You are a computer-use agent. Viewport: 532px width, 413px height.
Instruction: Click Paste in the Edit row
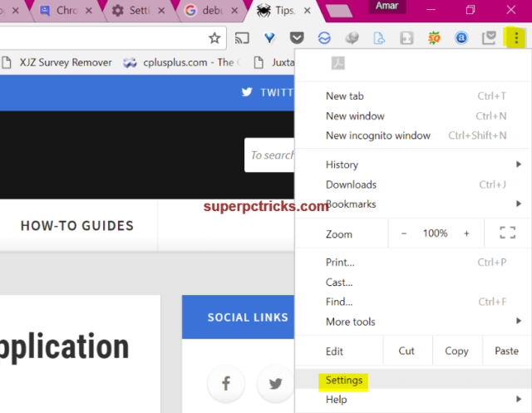point(506,351)
